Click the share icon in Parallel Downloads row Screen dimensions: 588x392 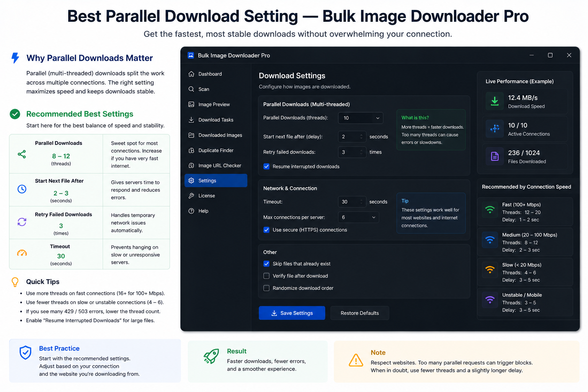tap(22, 154)
